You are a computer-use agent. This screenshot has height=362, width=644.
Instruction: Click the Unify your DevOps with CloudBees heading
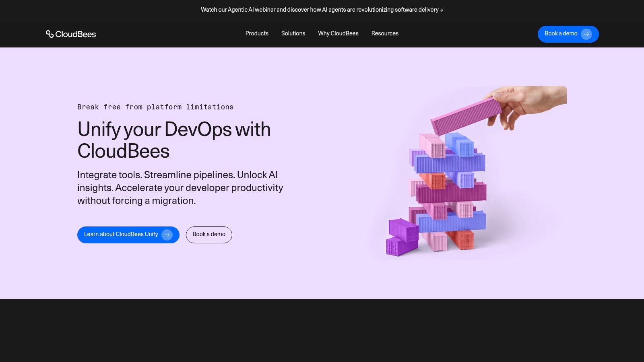pos(174,140)
